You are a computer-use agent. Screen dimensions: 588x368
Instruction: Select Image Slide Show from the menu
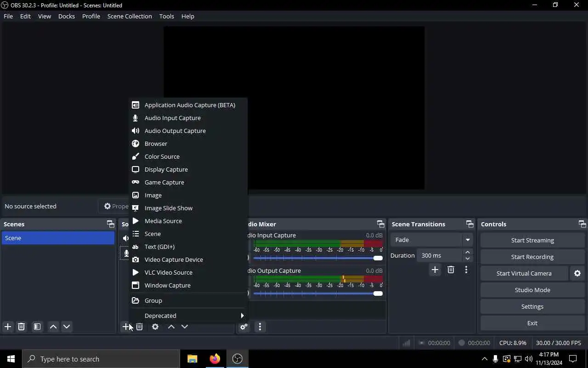188,208
